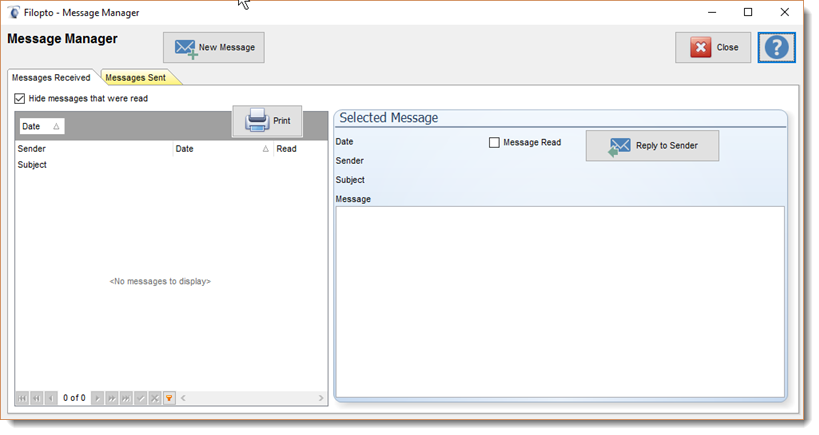The height and width of the screenshot is (435, 819).
Task: Click the red Close button
Action: pos(713,47)
